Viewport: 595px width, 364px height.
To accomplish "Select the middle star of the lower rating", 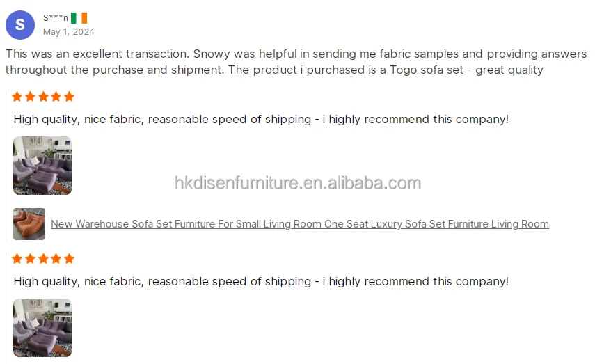I will 43,259.
